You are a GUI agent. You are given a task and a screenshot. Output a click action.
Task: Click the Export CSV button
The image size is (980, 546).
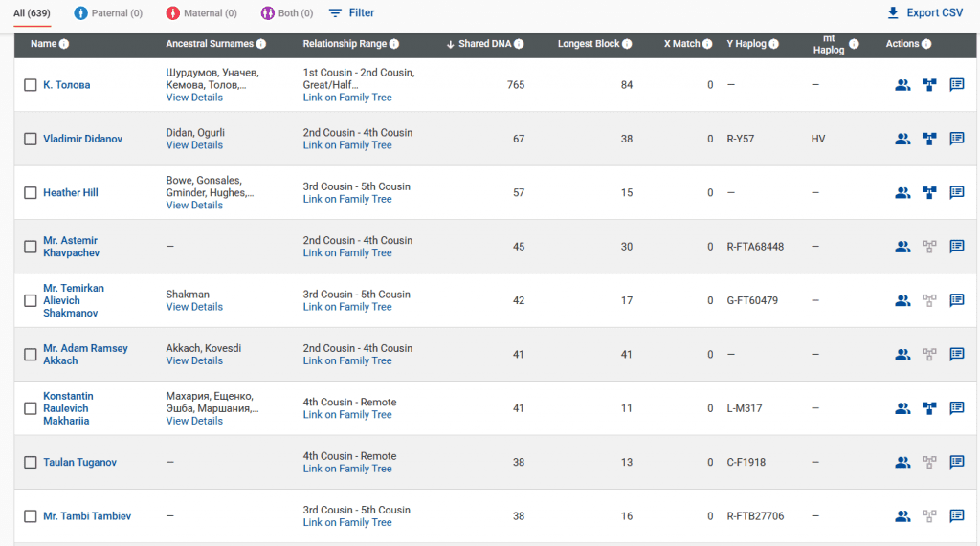(924, 13)
